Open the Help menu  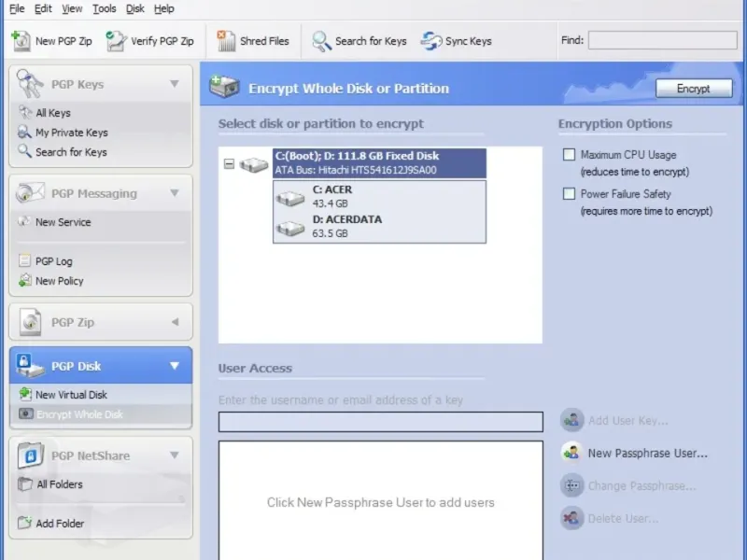click(164, 8)
